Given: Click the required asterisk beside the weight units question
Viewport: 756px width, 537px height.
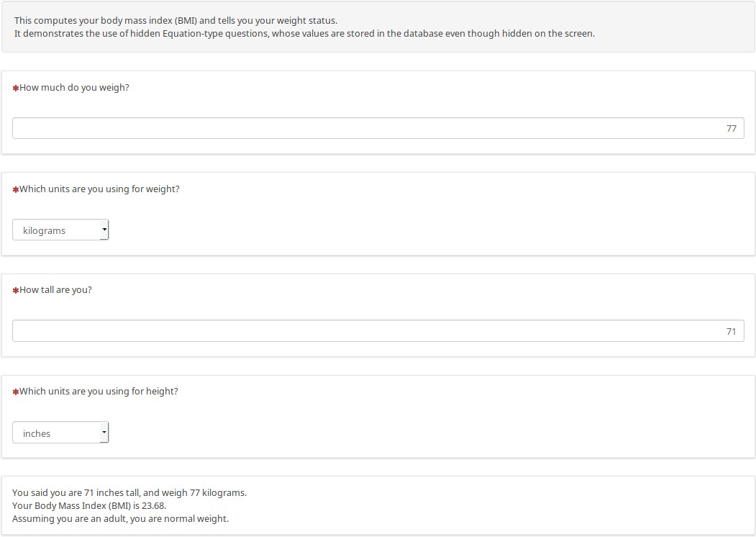Looking at the screenshot, I should click(16, 190).
